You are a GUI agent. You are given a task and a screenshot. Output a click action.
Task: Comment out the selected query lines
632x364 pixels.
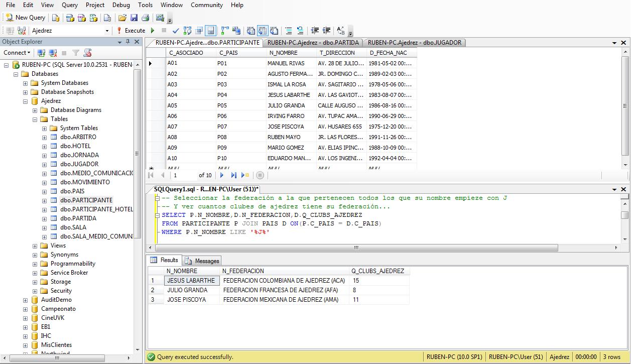pyautogui.click(x=289, y=31)
